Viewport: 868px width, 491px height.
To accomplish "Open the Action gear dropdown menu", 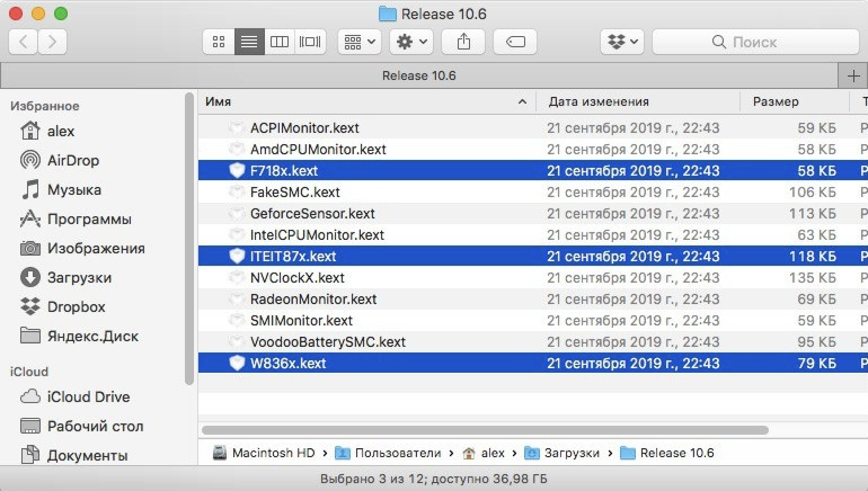I will (411, 42).
